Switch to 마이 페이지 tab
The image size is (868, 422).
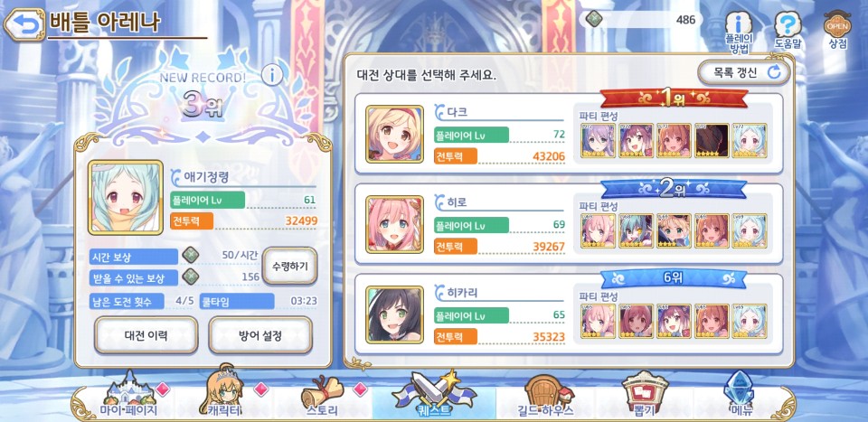(x=129, y=396)
